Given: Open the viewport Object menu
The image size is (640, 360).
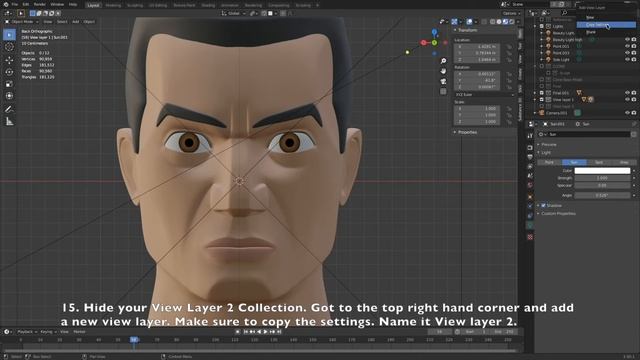Looking at the screenshot, I should coord(89,22).
